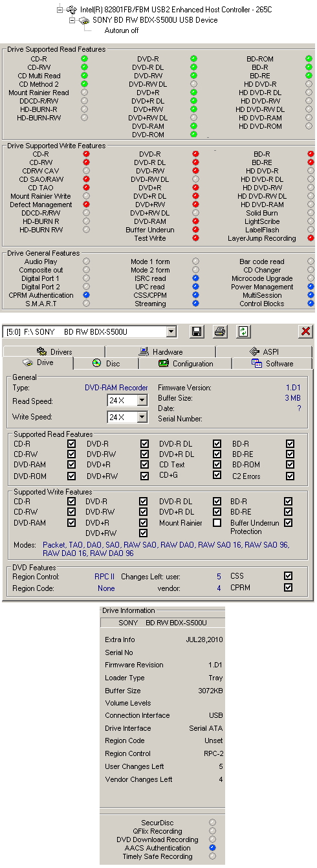The image size is (317, 868).
Task: Click the 'Tray' loader type value
Action: click(216, 678)
